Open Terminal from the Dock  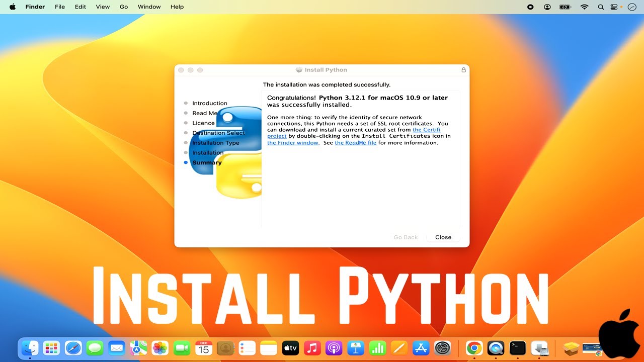tap(518, 348)
